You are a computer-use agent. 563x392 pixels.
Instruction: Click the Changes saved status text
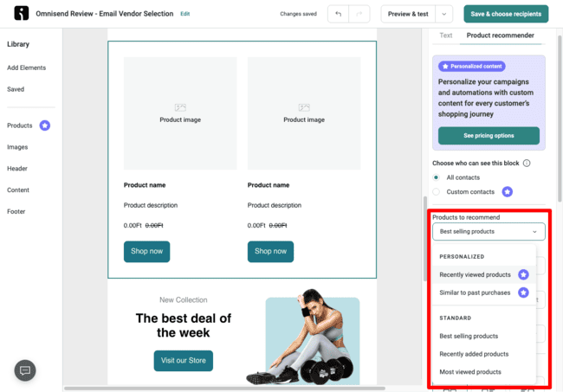point(298,14)
